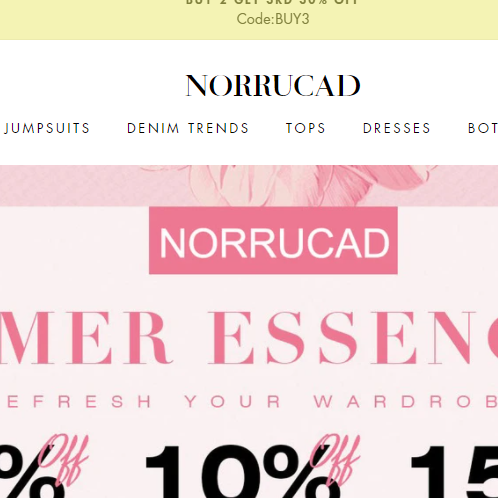The image size is (498, 498).
Task: Click the WARDROB word in the subtitle
Action: (x=405, y=402)
